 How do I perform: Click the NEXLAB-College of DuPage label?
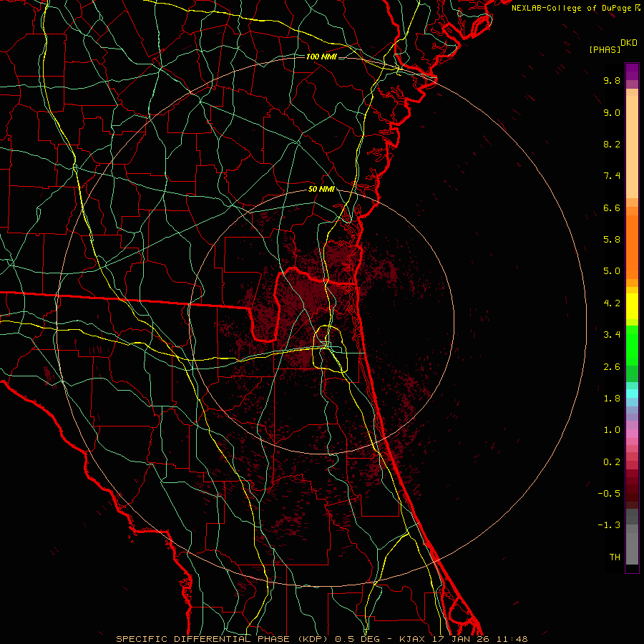click(x=572, y=8)
